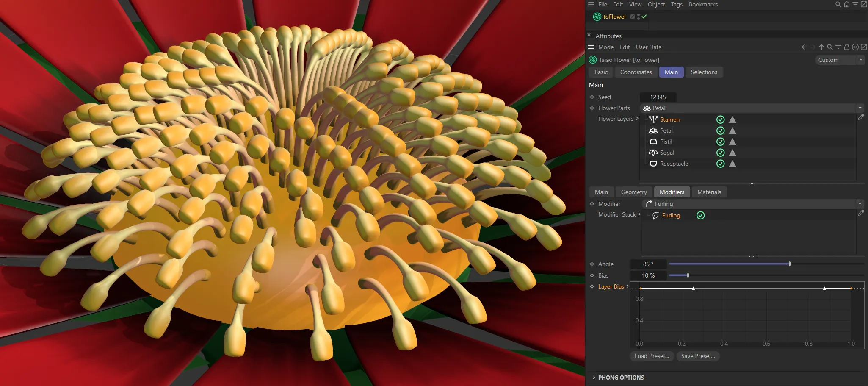
Task: Open the search icon in the top toolbar
Action: (837, 4)
